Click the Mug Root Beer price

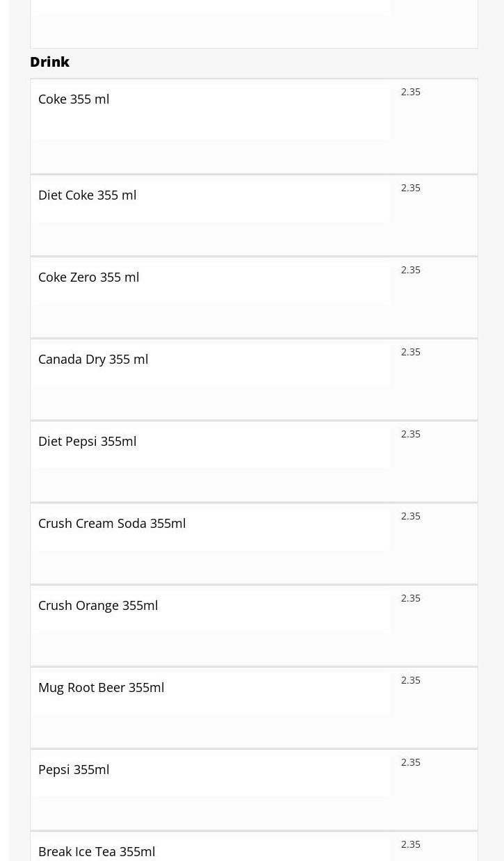point(411,680)
